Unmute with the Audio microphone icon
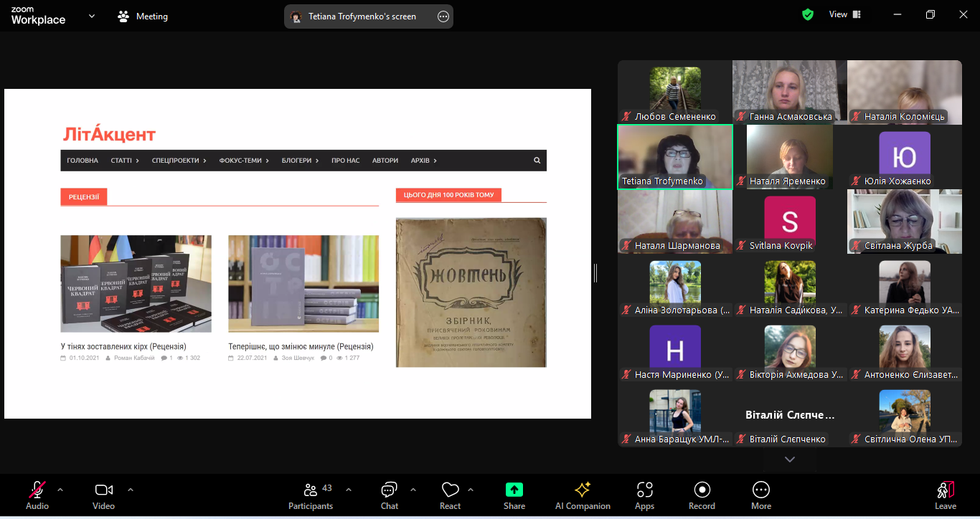 [x=37, y=490]
